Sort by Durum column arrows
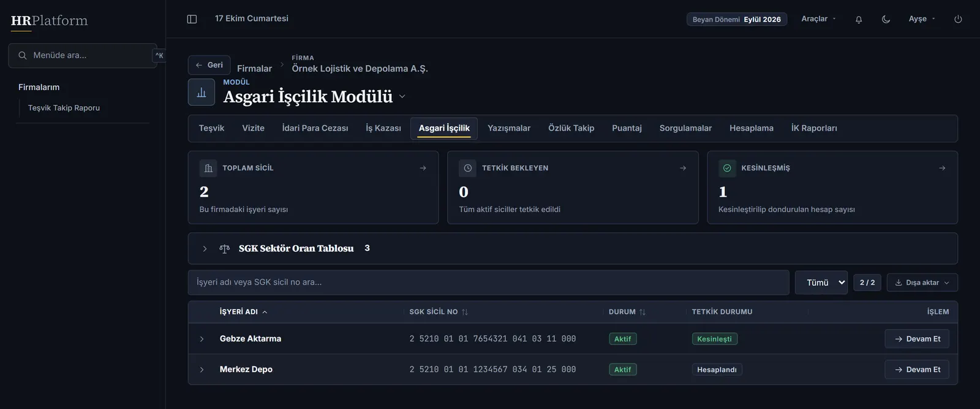The height and width of the screenshot is (409, 980). (x=642, y=312)
